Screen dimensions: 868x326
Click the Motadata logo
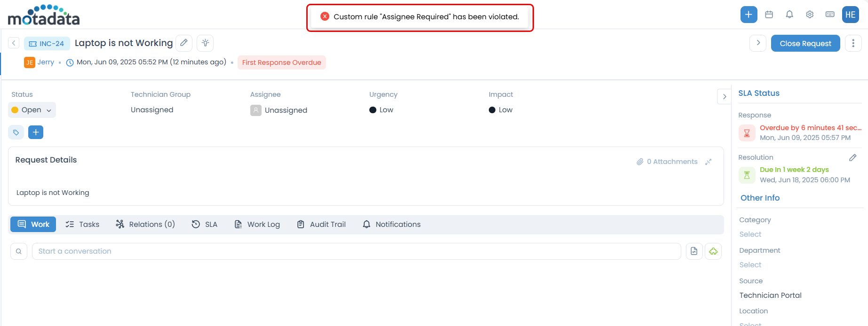pyautogui.click(x=44, y=15)
